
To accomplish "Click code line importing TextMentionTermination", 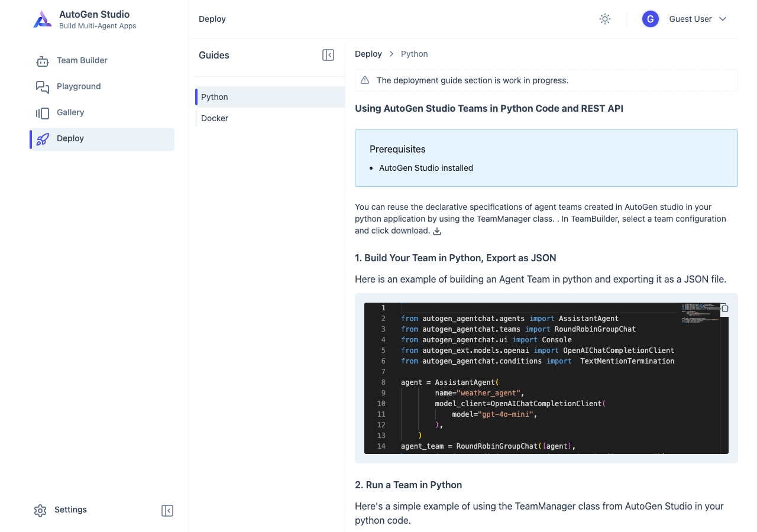I will pos(538,361).
